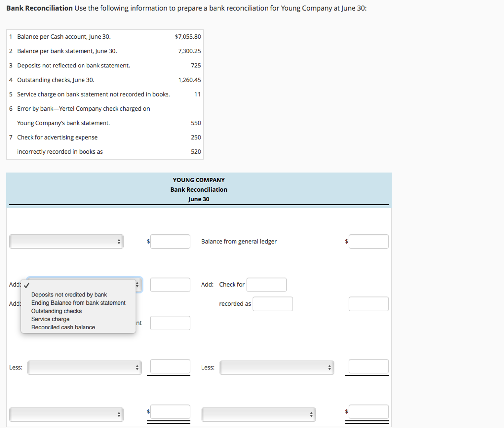Image resolution: width=504 pixels, height=428 pixels.
Task: Select 'Deposits not credited by bank' option
Action: point(69,295)
